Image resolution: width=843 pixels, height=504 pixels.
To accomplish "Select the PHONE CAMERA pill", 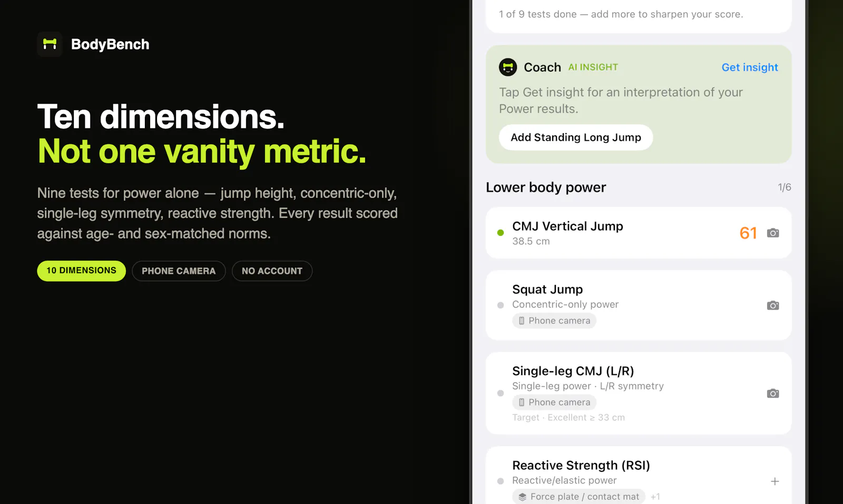I will (179, 271).
